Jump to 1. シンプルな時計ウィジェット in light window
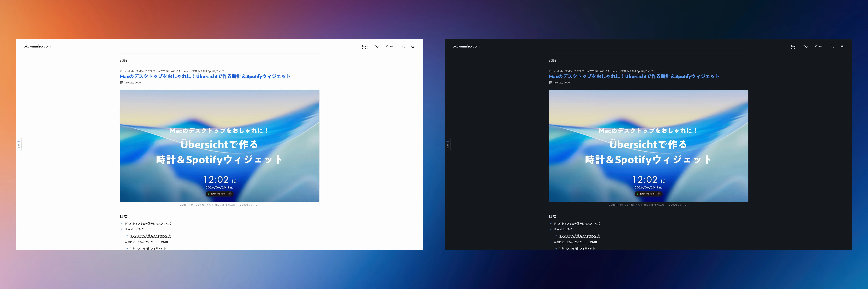 coord(148,249)
